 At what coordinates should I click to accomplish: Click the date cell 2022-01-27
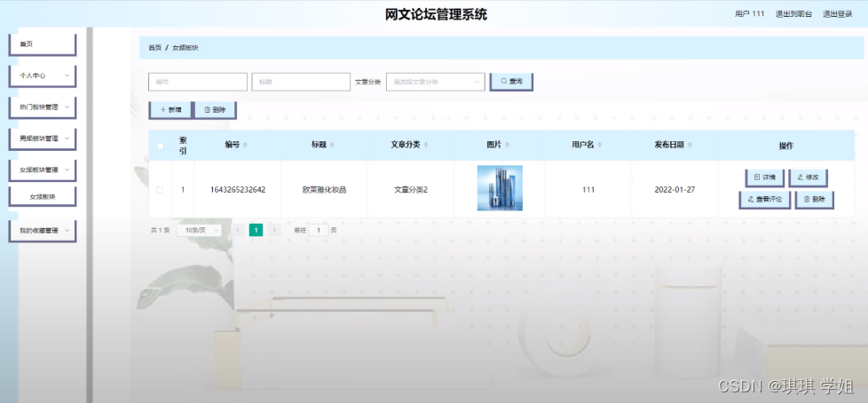point(675,190)
